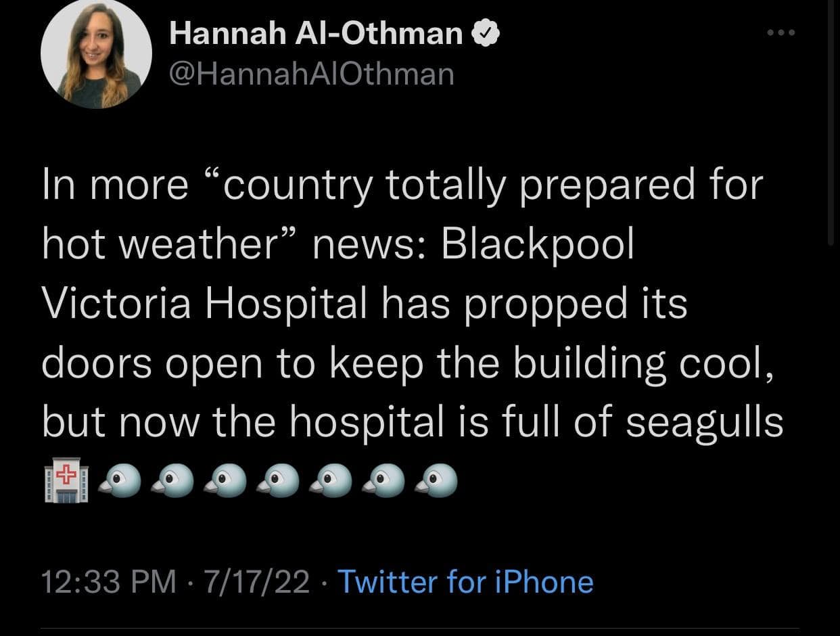This screenshot has width=840, height=636.
Task: Click the word "seagulls" in the tweet text
Action: [704, 422]
